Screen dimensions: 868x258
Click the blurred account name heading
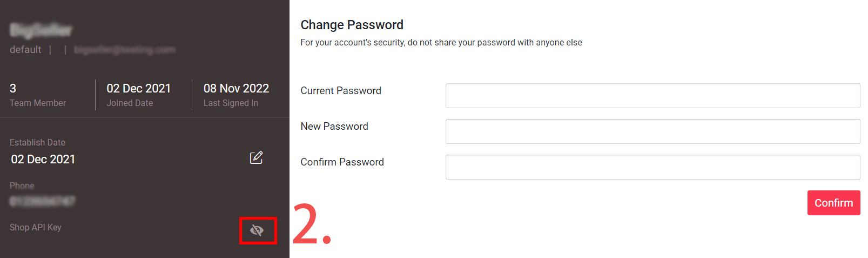(x=41, y=30)
